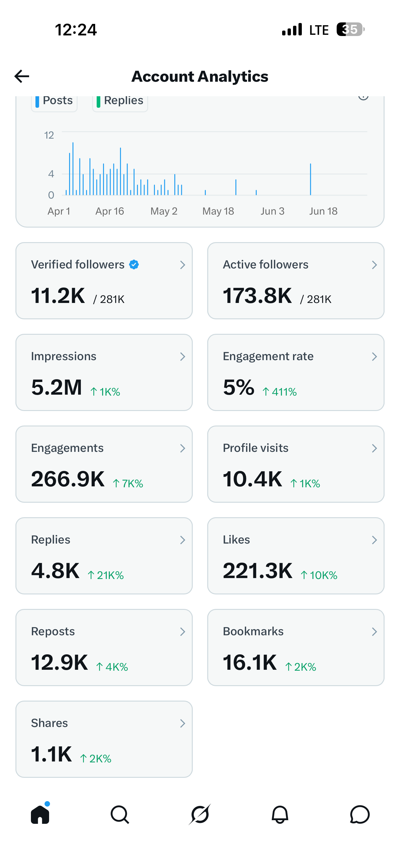Open the Search magnifier icon
Screen dimensions: 400x868
[120, 814]
